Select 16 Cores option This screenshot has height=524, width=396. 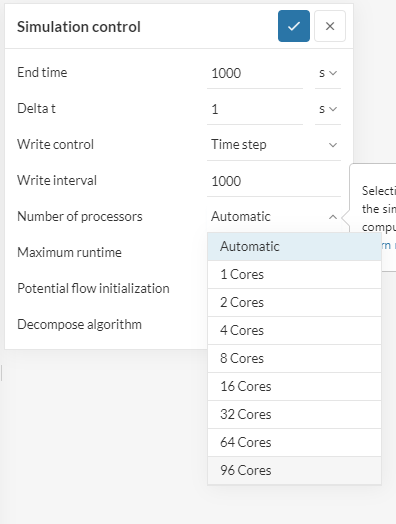coord(294,387)
